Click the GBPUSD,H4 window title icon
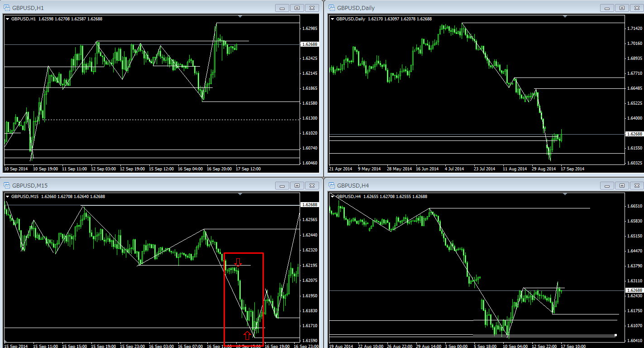The height and width of the screenshot is (348, 644). (331, 185)
